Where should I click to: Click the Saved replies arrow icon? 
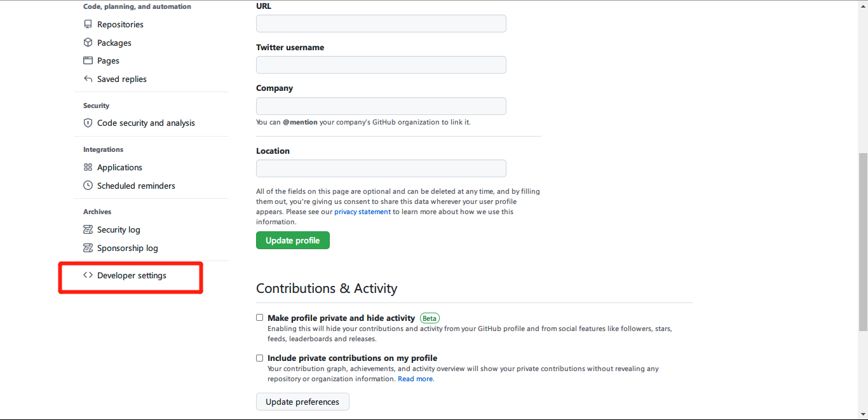click(x=88, y=79)
